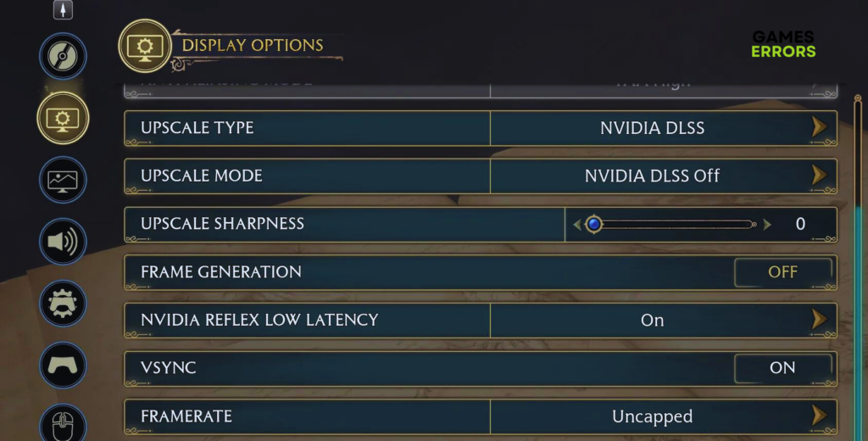Change Upscale Mode using its arrow
This screenshot has width=868, height=441.
pos(818,176)
